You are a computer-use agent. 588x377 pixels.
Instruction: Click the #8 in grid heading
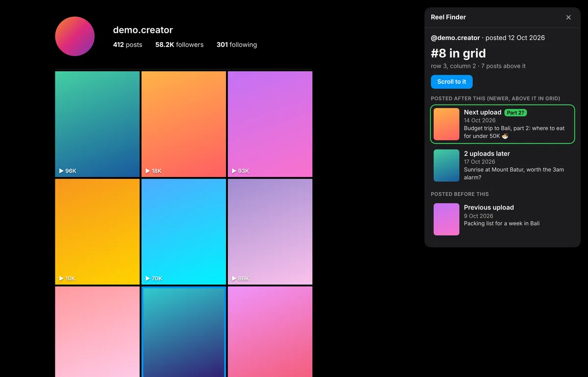[458, 53]
